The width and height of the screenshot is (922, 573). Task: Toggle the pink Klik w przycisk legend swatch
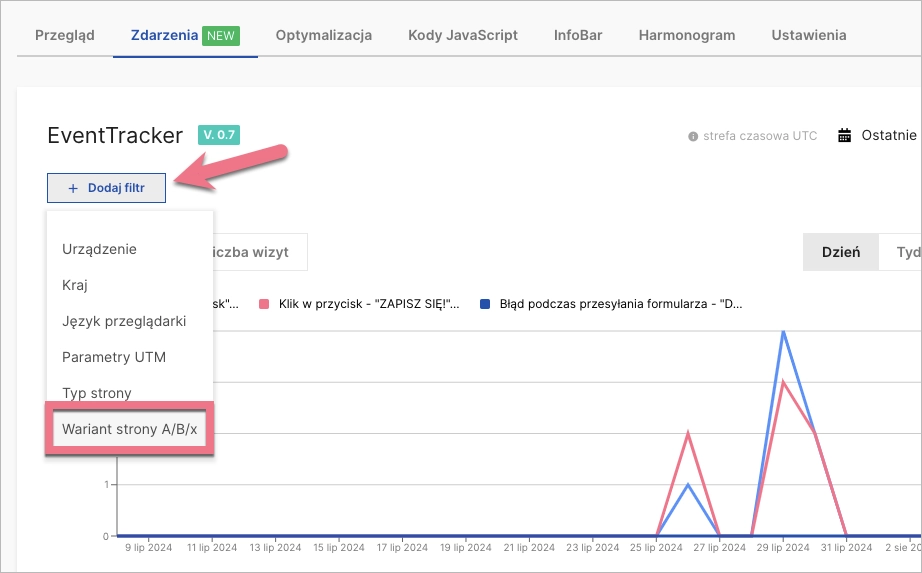(265, 303)
